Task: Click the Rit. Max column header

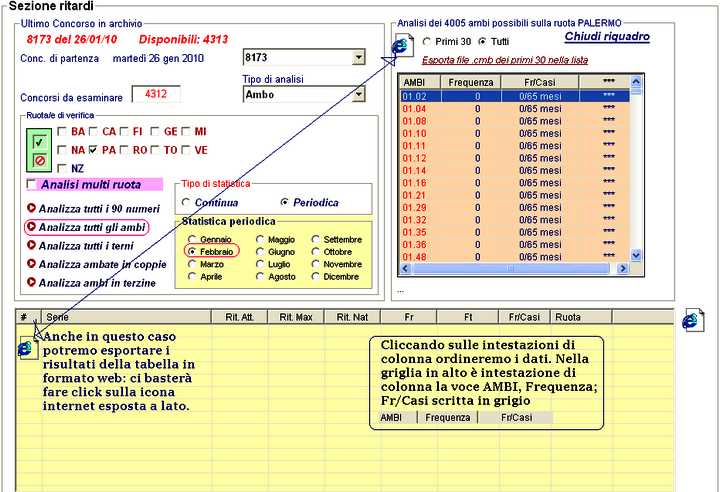Action: [x=296, y=317]
